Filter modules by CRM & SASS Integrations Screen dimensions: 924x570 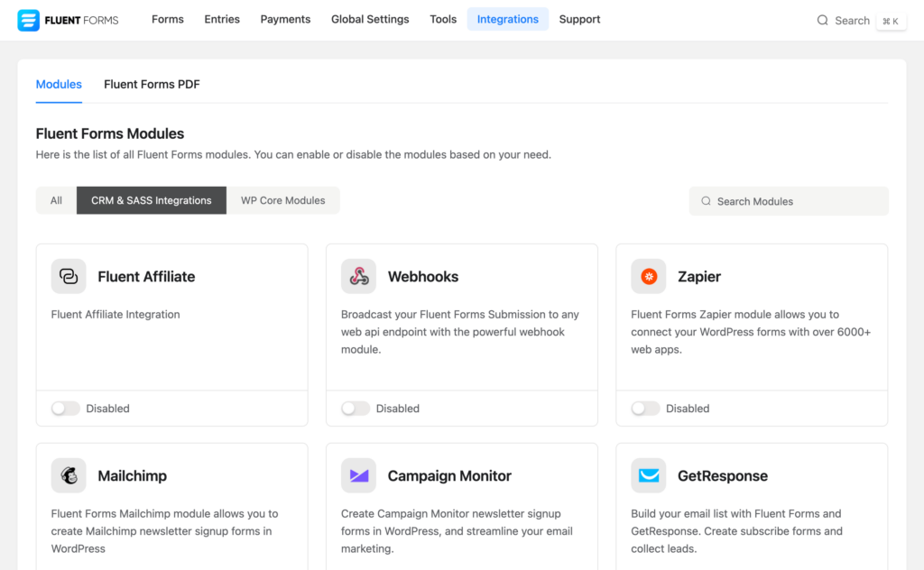tap(151, 200)
